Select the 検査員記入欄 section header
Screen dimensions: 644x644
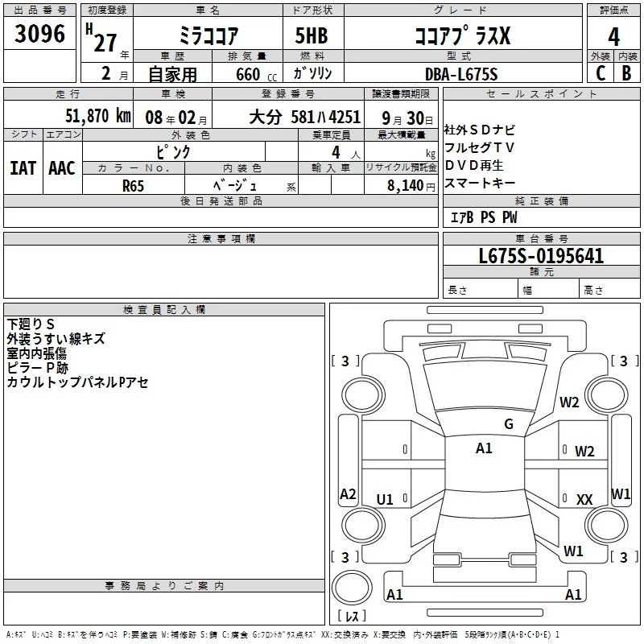[164, 310]
